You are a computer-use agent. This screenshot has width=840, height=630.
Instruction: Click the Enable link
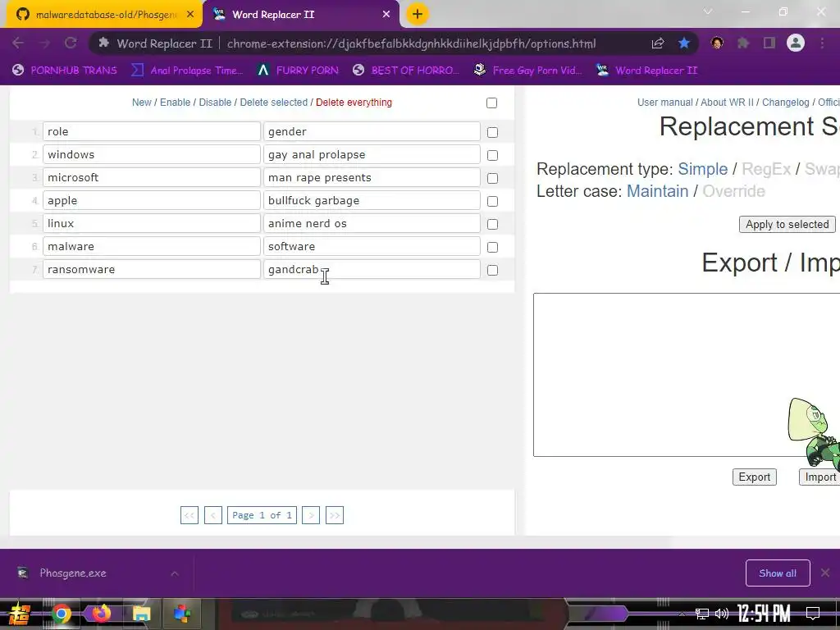pos(176,103)
